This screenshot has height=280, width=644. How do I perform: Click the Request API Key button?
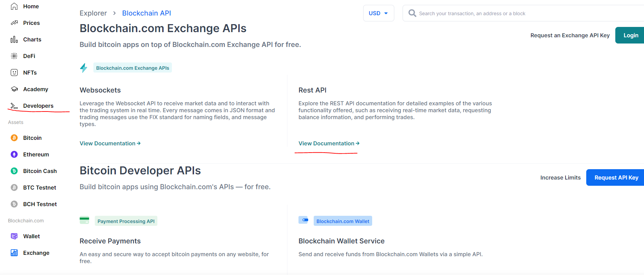point(616,177)
